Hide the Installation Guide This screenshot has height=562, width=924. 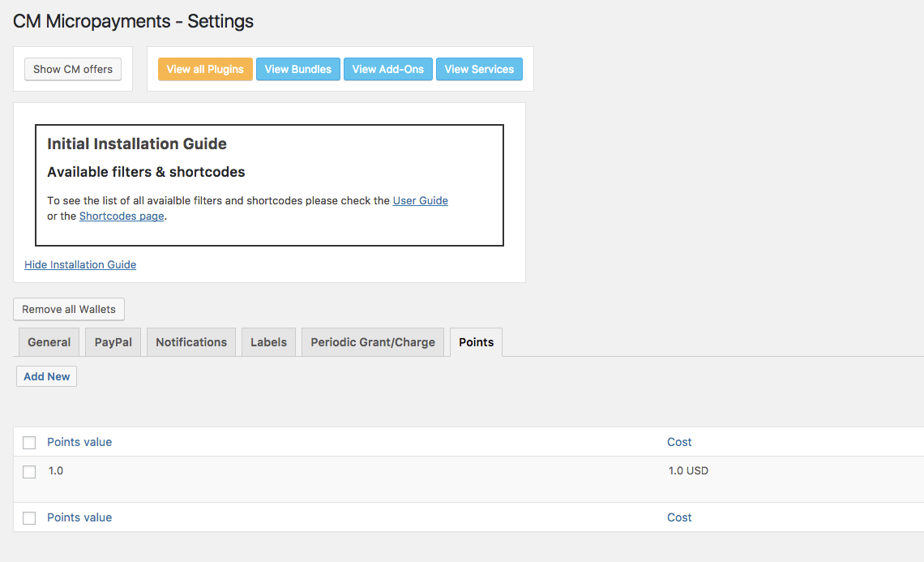point(80,264)
